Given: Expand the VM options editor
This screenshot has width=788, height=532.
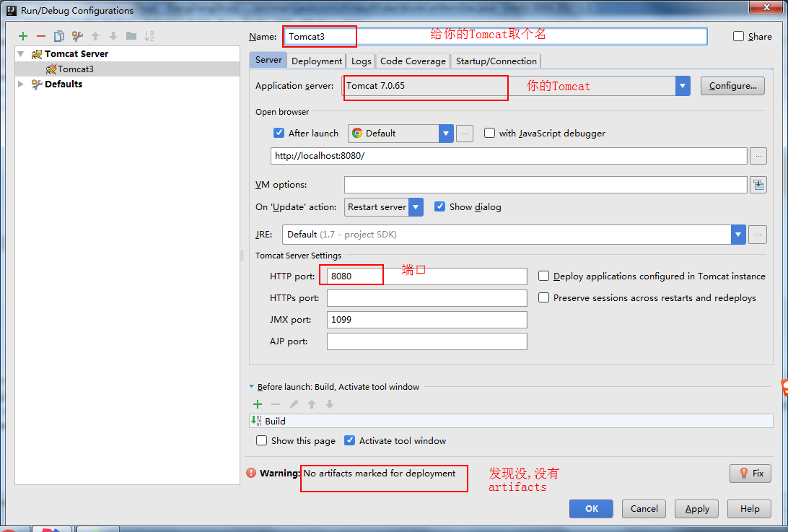Looking at the screenshot, I should tap(758, 185).
